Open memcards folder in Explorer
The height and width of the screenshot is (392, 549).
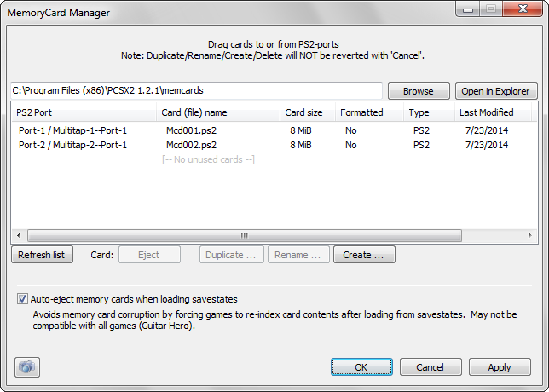click(496, 91)
